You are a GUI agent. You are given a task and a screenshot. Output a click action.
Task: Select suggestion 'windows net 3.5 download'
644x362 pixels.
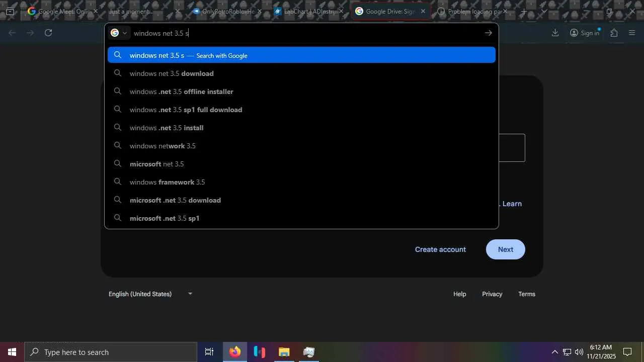tap(301, 73)
